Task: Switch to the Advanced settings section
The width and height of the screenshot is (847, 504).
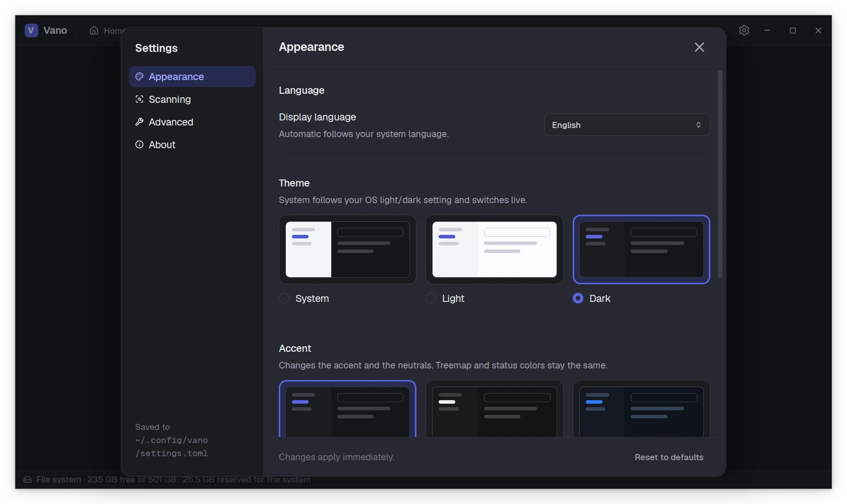Action: click(192, 122)
